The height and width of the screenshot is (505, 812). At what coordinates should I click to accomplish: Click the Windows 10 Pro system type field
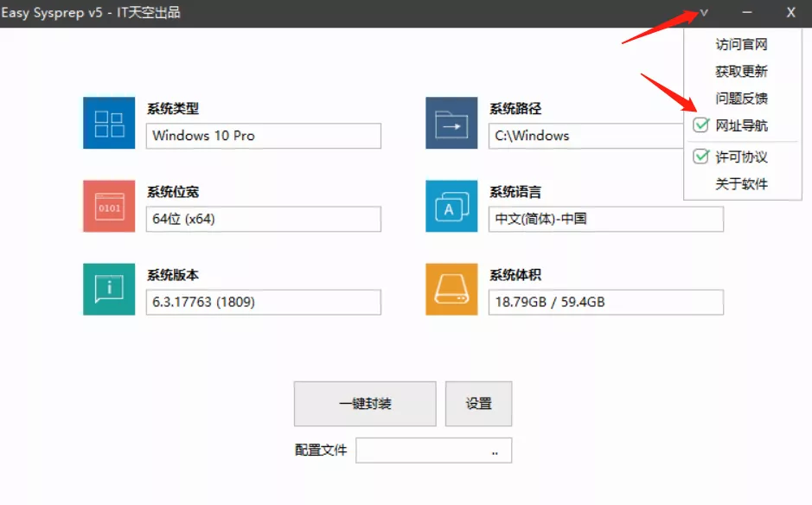pos(263,136)
